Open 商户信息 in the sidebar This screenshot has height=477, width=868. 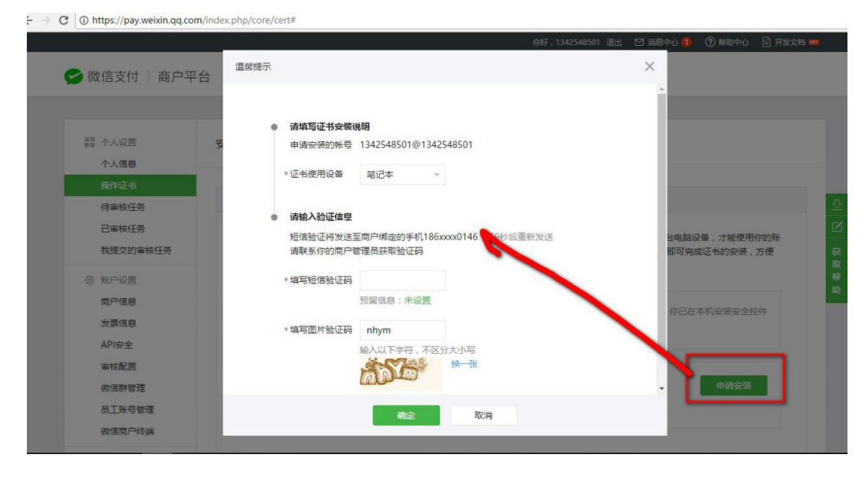point(118,302)
